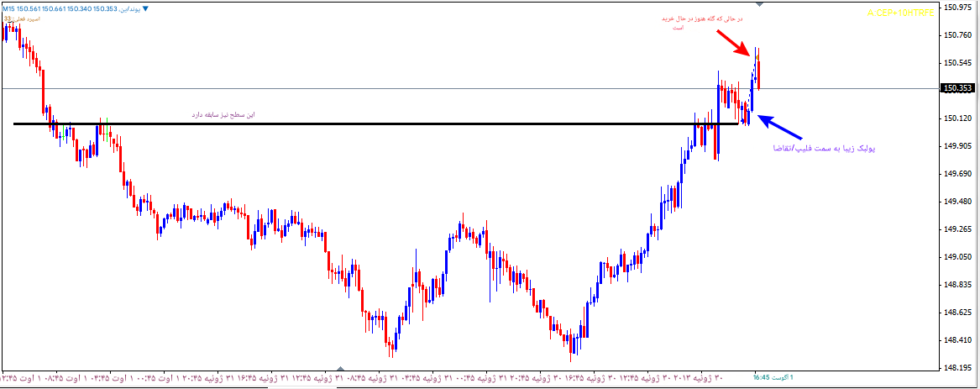Viewport: 980px width, 389px height.
Task: Click the gray shift marker at chart top
Action: click(x=760, y=4)
